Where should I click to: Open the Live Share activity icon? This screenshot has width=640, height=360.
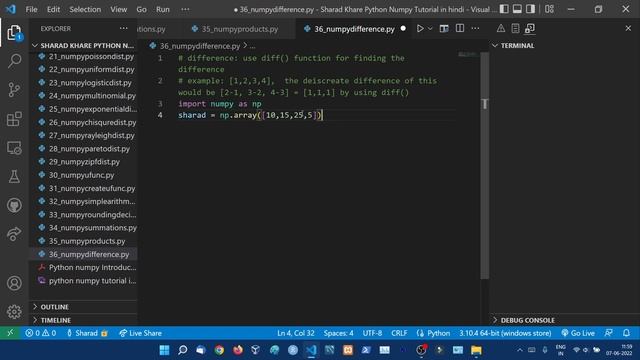tap(14, 233)
